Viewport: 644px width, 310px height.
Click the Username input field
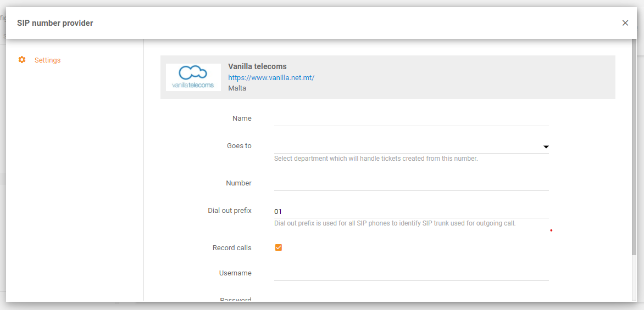pos(411,274)
